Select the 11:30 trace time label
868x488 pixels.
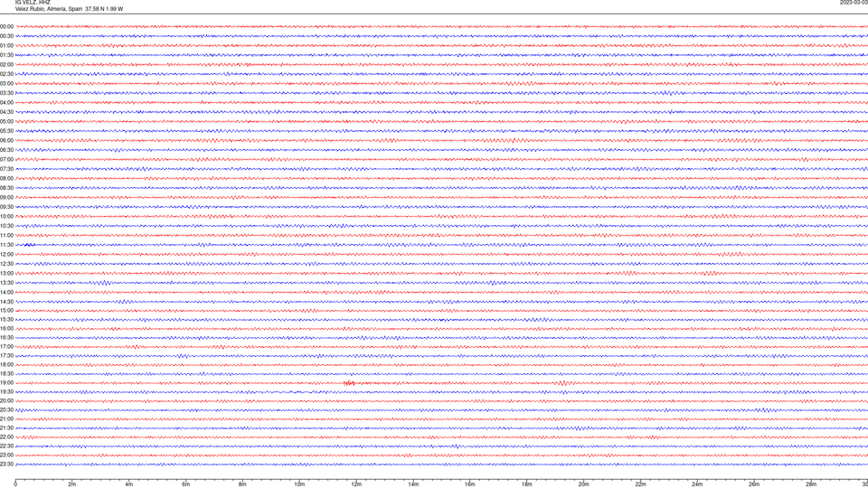click(x=6, y=245)
